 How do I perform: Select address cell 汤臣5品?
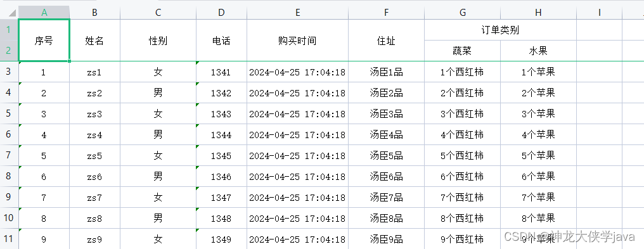click(386, 156)
